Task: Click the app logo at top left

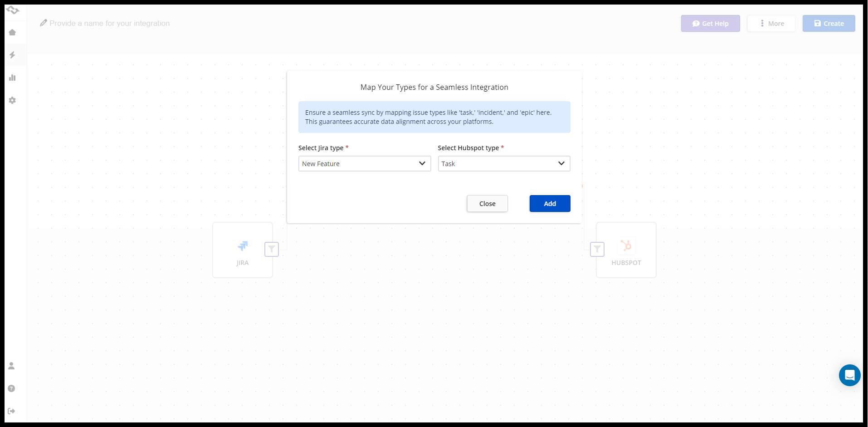Action: (x=12, y=10)
